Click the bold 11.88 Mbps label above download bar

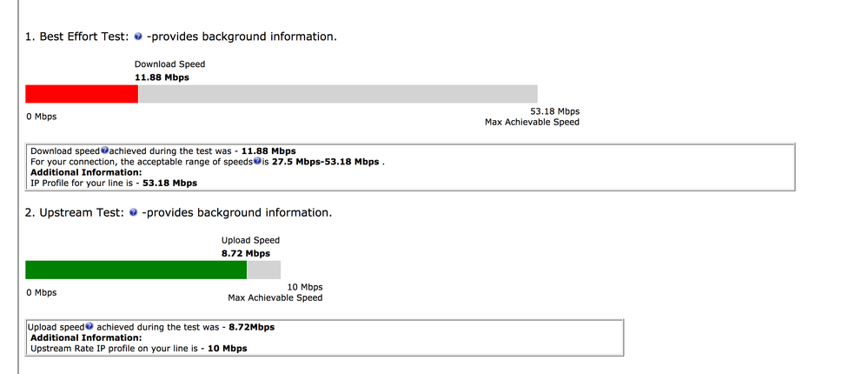point(162,77)
